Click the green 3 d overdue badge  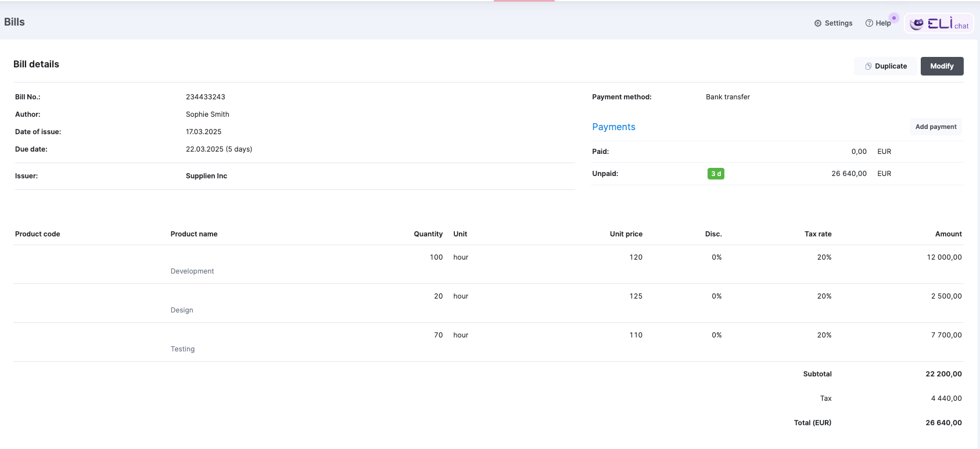point(716,174)
